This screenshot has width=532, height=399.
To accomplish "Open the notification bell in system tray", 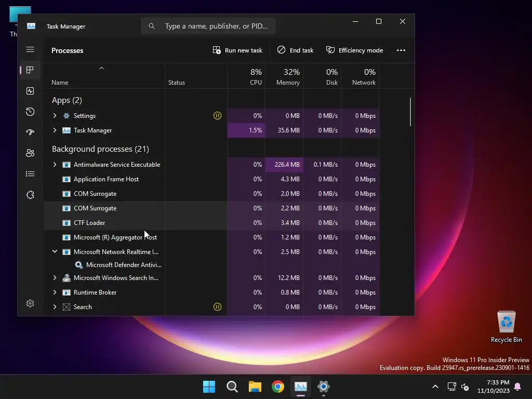I will (518, 387).
